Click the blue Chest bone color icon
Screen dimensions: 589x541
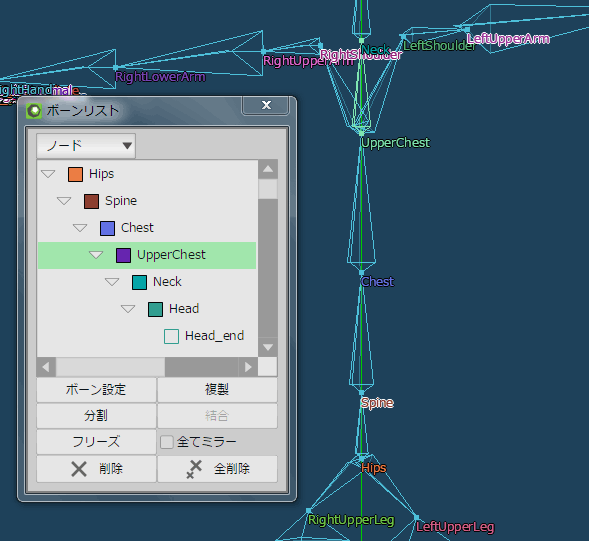[x=107, y=228]
